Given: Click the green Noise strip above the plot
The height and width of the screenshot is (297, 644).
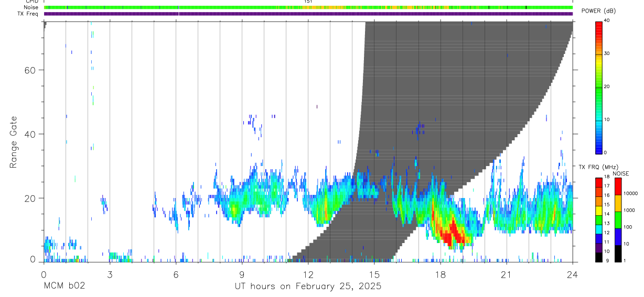Looking at the screenshot, I should (x=308, y=7).
